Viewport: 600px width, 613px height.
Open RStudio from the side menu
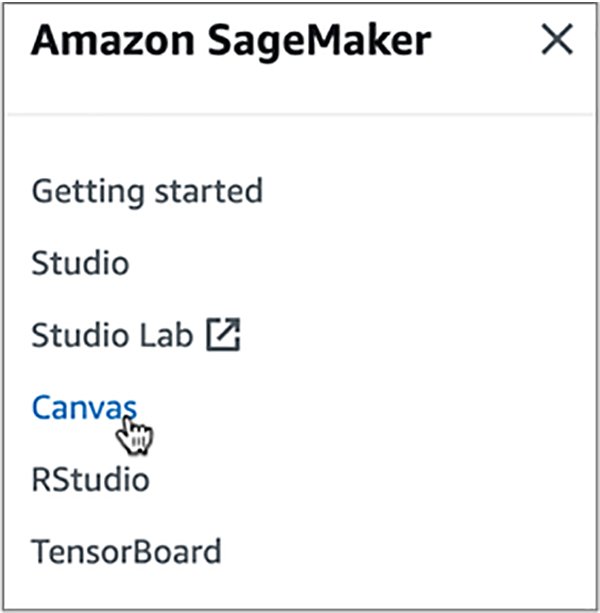point(90,479)
